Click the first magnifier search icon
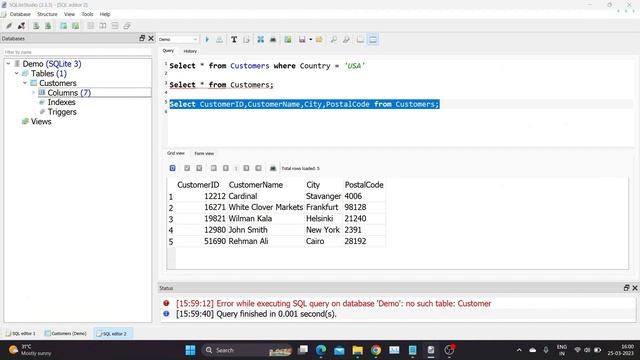 pos(333,40)
